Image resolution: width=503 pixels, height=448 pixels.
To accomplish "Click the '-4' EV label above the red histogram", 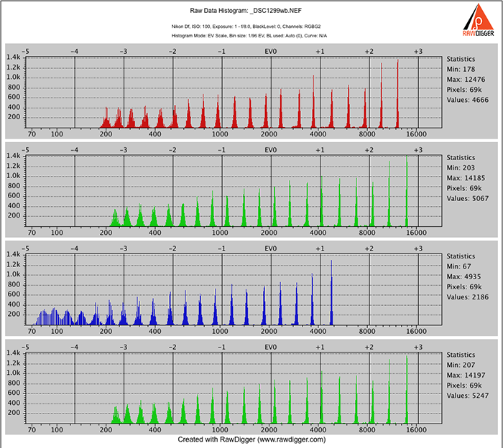I will tap(75, 52).
